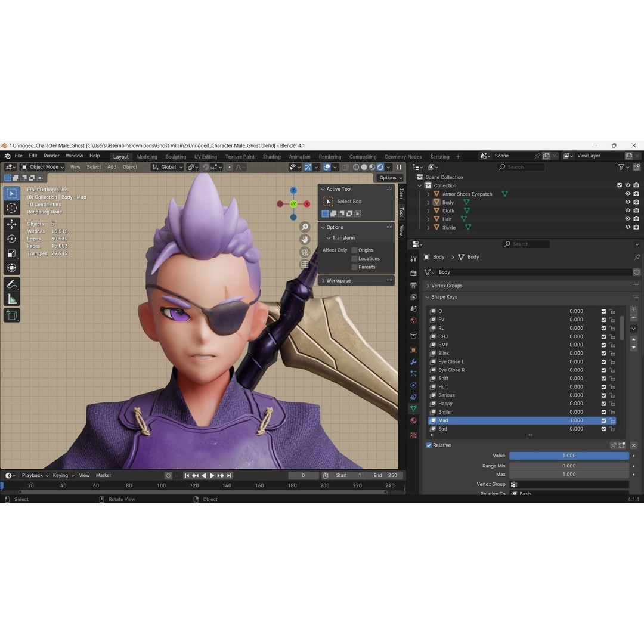644x644 pixels.
Task: Open the Object properties orange square tab
Action: (x=414, y=350)
